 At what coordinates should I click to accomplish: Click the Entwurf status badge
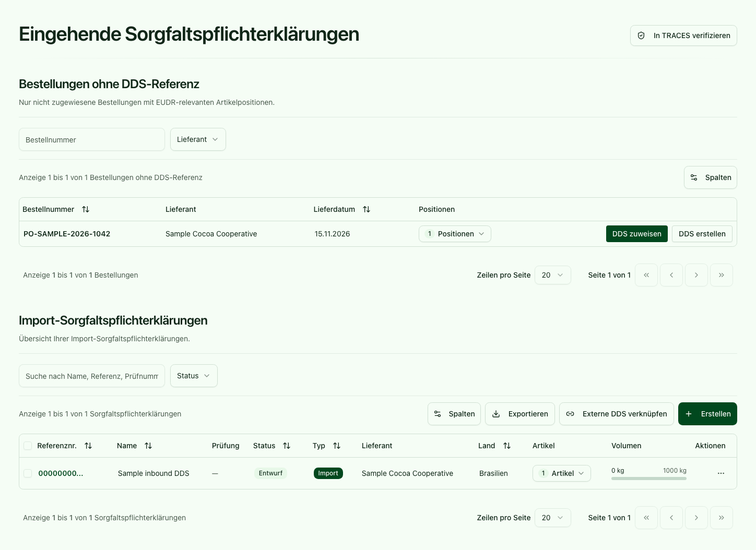pyautogui.click(x=270, y=473)
